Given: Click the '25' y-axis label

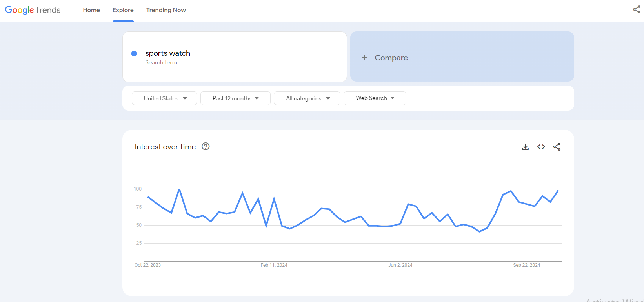Looking at the screenshot, I should coord(139,243).
